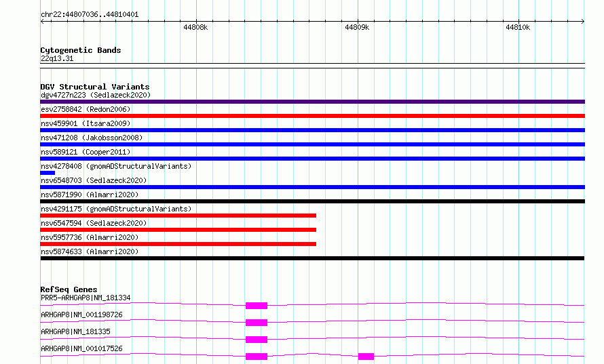Open the ARHGAP8|NM_181335 gene label

pos(75,331)
